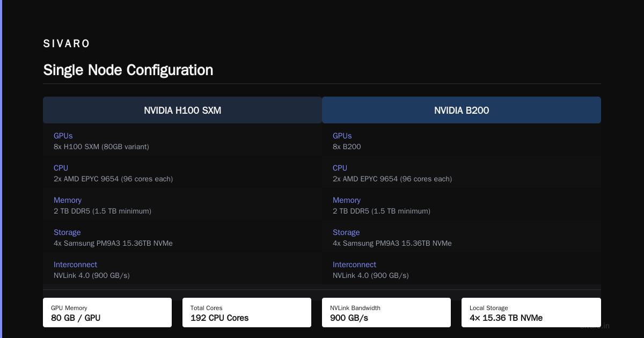Open the Local Storage 15.36 TB card

coord(531,312)
